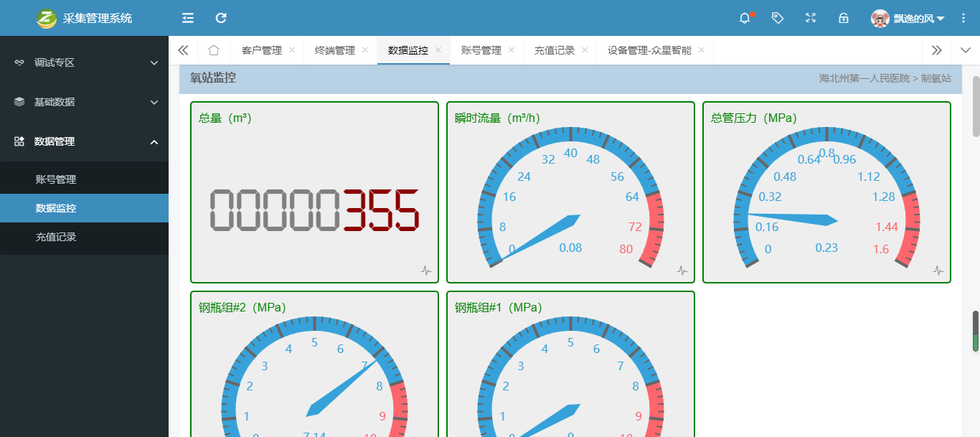Image resolution: width=980 pixels, height=437 pixels.
Task: Switch to the 终端管理 tab
Action: [x=335, y=50]
